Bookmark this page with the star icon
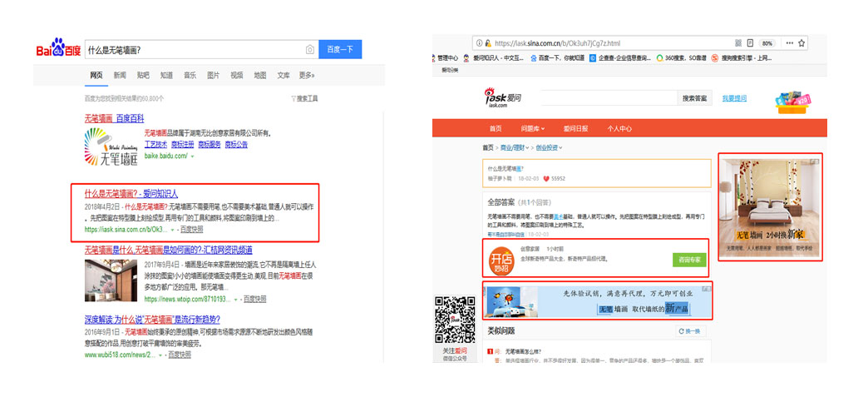The height and width of the screenshot is (397, 868). point(801,43)
